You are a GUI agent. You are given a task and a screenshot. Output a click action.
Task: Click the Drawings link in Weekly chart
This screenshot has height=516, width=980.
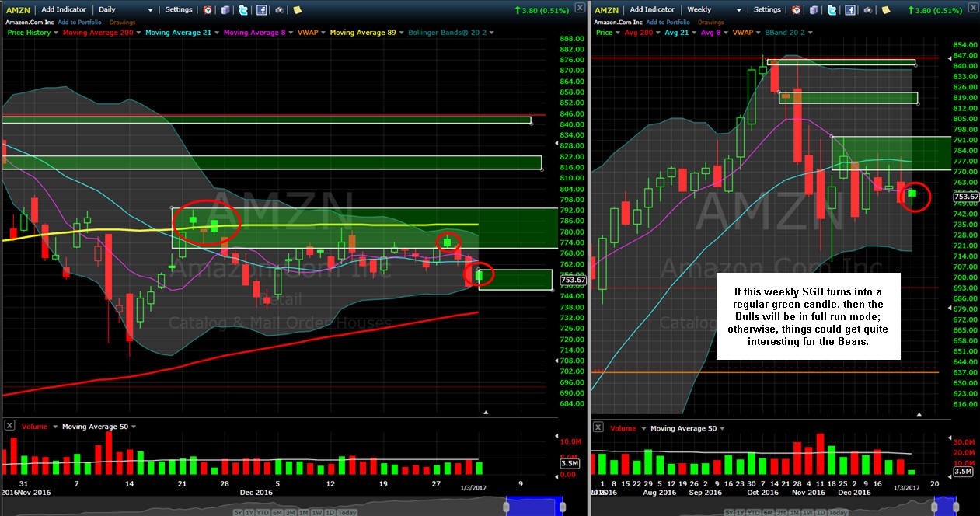point(710,23)
